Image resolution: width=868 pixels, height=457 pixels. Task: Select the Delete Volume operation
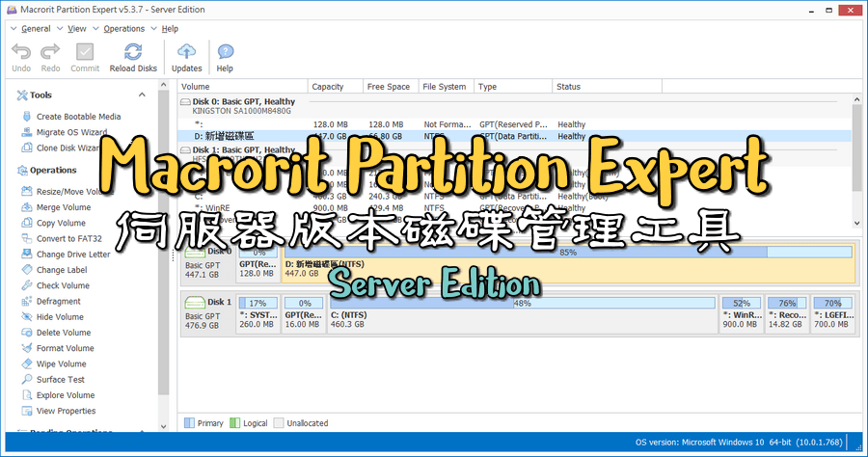[x=57, y=333]
